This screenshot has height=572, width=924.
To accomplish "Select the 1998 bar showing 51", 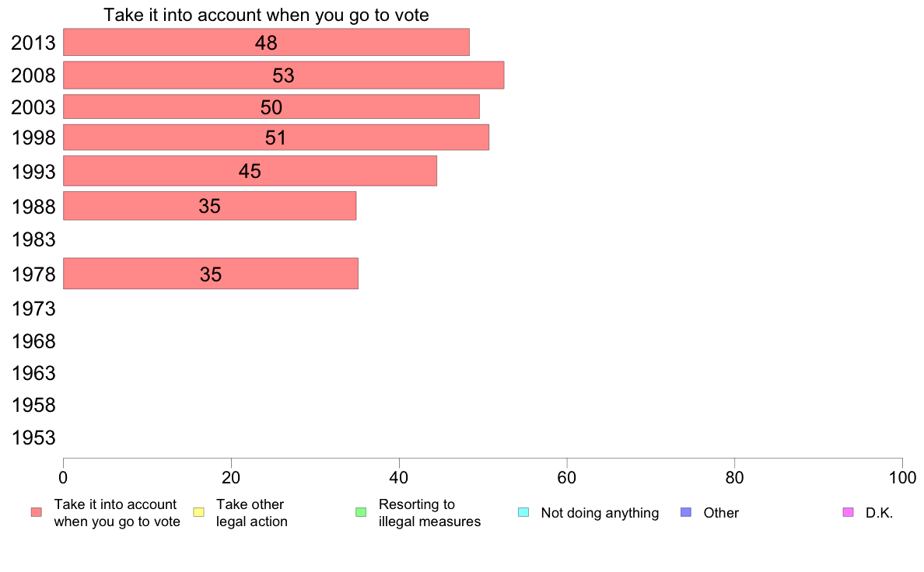I will pyautogui.click(x=276, y=138).
